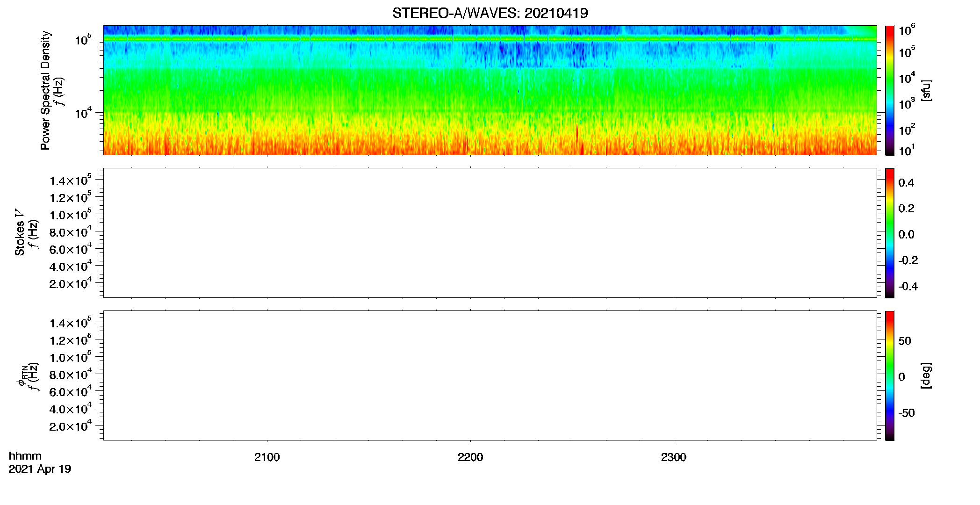This screenshot has height=505, width=980.
Task: Click the 8.0×10^4 tick in Stokes panel
Action: (71, 231)
